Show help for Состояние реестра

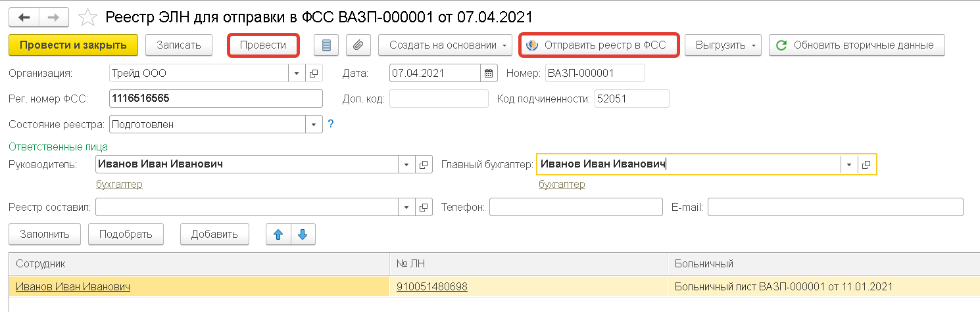click(331, 123)
